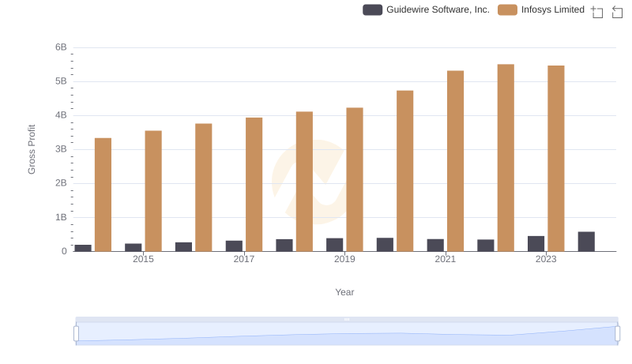Image resolution: width=632 pixels, height=364 pixels.
Task: Click the 2015 x-axis label
Action: tap(143, 259)
